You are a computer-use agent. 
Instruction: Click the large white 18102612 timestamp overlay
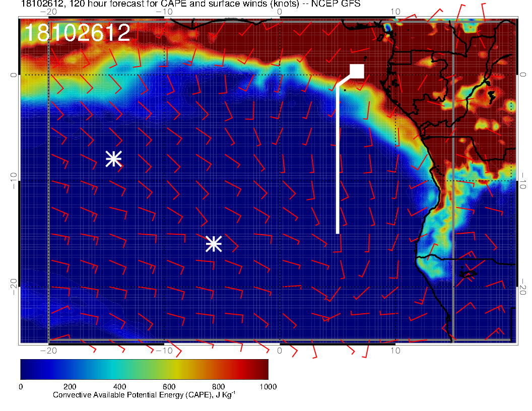[x=77, y=33]
